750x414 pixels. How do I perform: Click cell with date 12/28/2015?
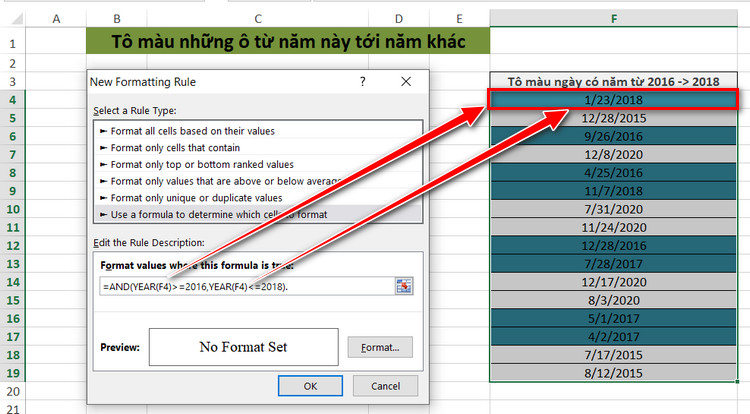point(614,118)
